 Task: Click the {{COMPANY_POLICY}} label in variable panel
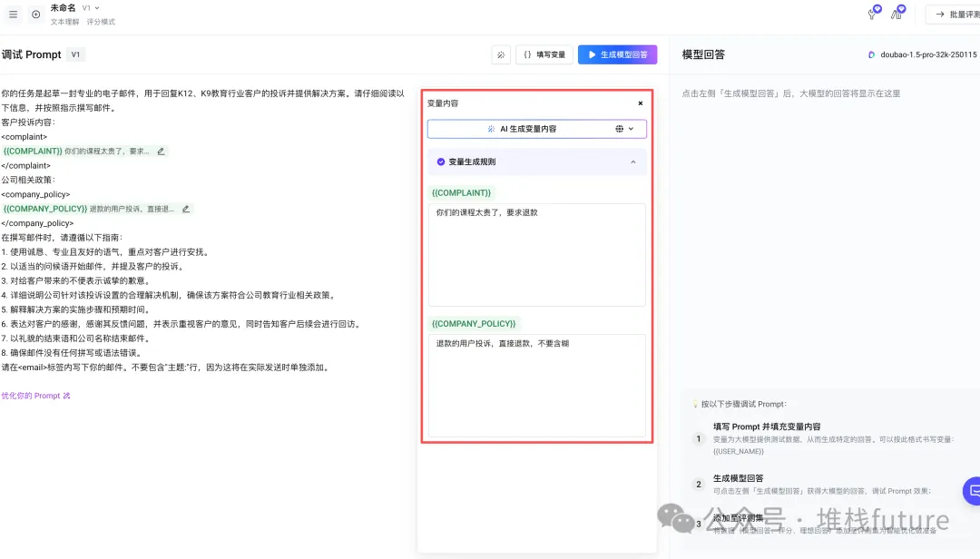(x=474, y=324)
